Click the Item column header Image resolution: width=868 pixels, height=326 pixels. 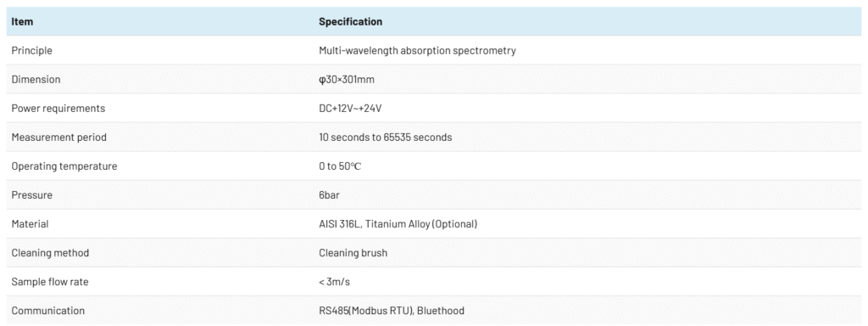tap(22, 22)
